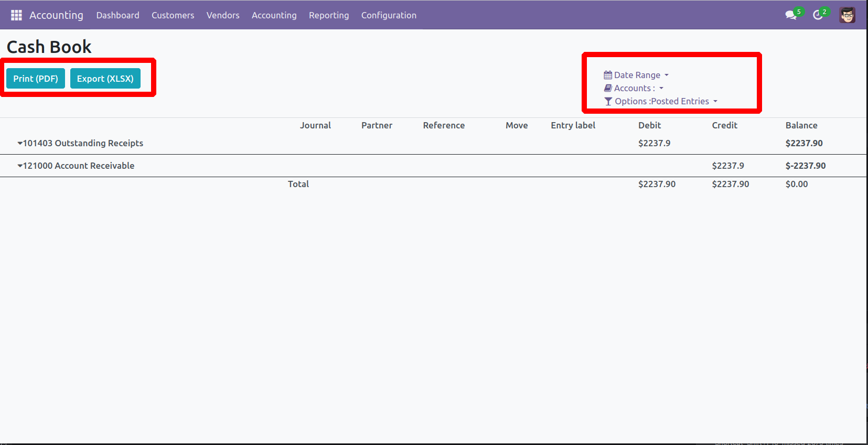Viewport: 868px width, 445px height.
Task: Click the calendar icon beside Date Range
Action: pos(608,75)
